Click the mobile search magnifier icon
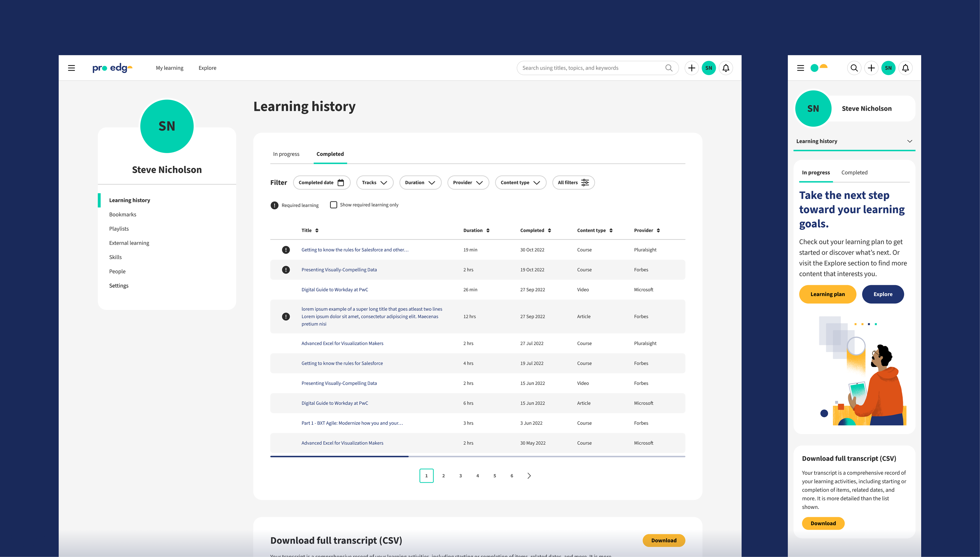The width and height of the screenshot is (980, 557). (x=854, y=68)
